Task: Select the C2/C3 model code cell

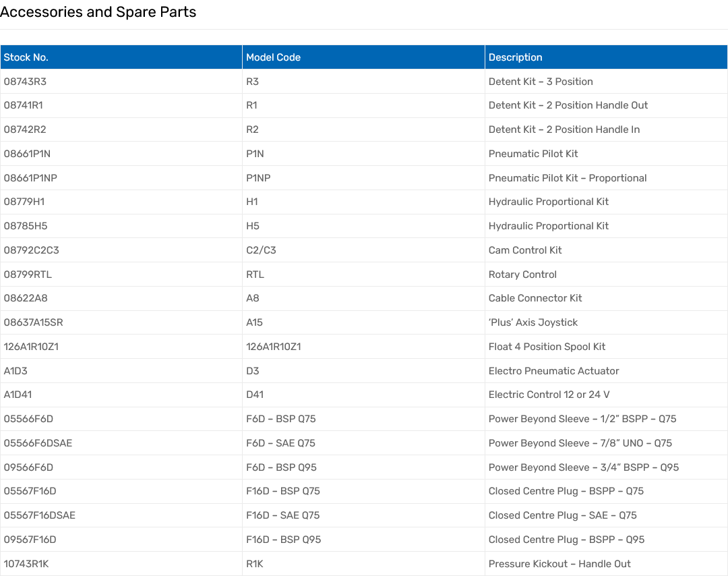Action: (261, 250)
